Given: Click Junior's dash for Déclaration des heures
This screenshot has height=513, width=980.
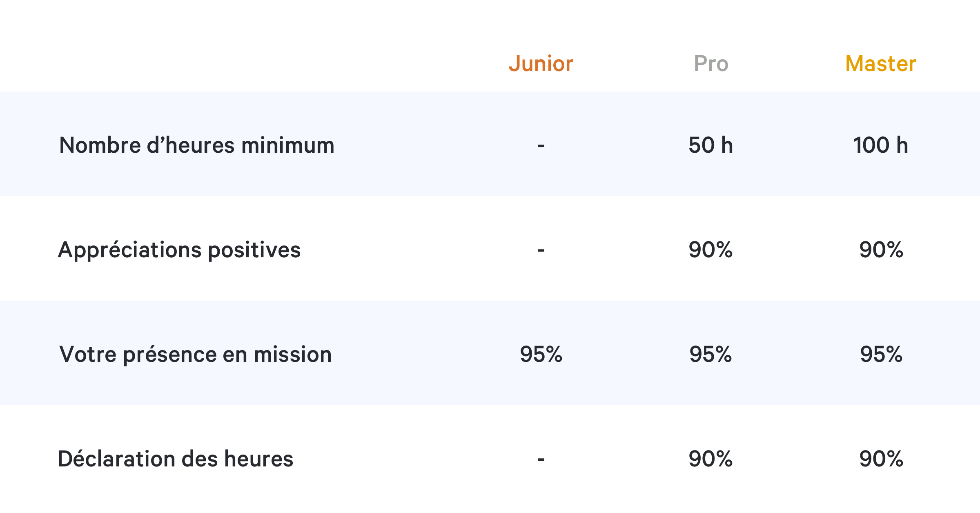Looking at the screenshot, I should point(541,459).
